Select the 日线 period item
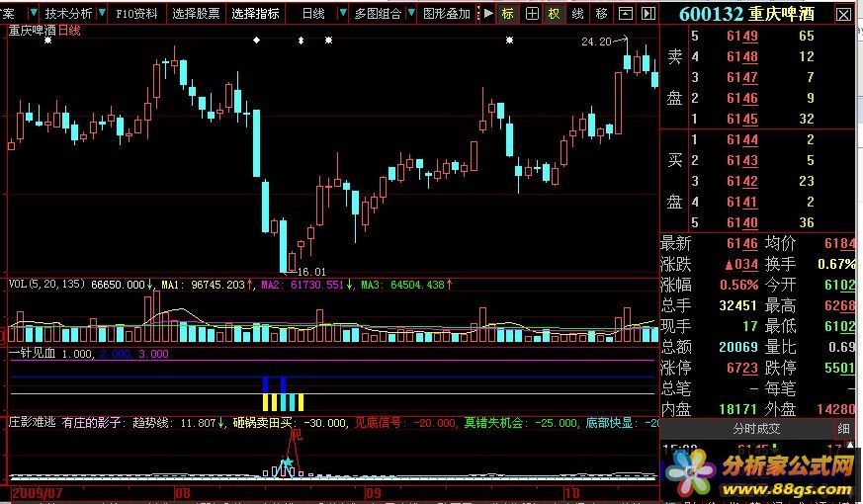863x504 pixels. pos(313,13)
